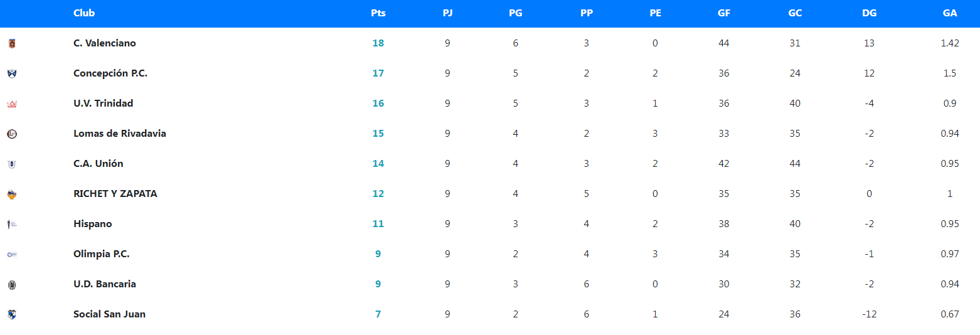Click the Club column header
The height and width of the screenshot is (335, 980).
click(84, 13)
